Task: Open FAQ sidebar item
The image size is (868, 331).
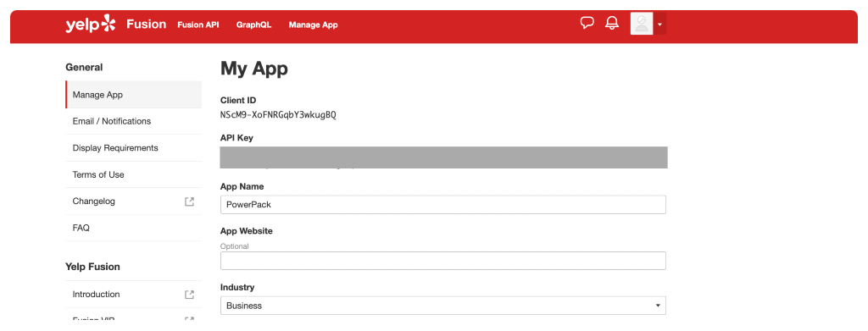Action: [x=133, y=228]
